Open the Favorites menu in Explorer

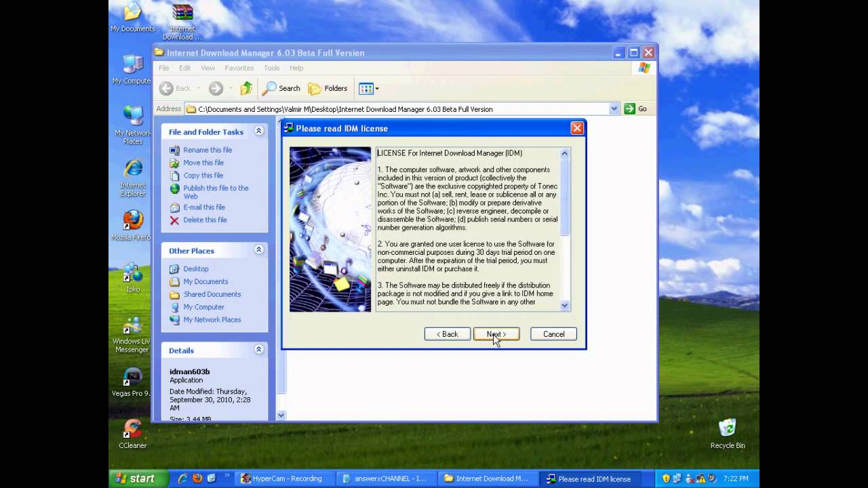[x=239, y=68]
